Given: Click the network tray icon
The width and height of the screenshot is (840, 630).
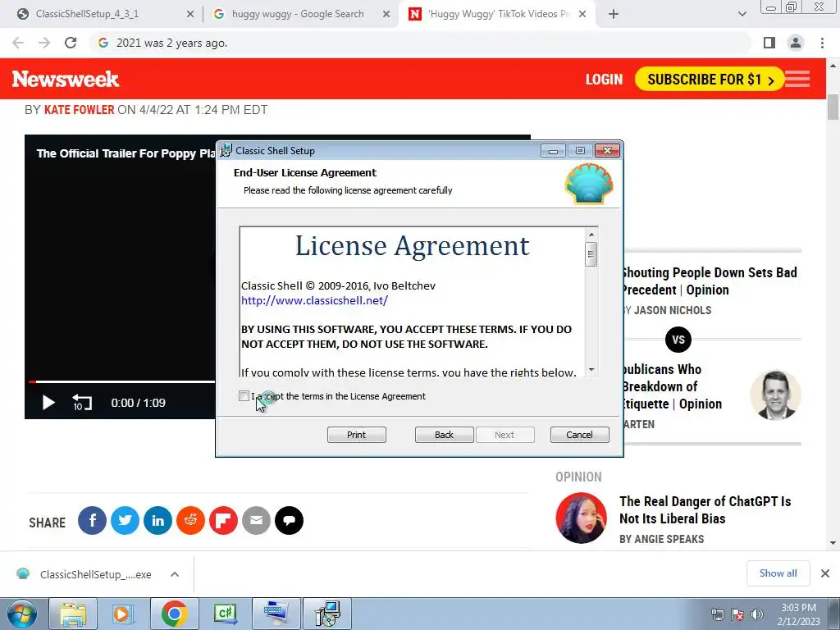Looking at the screenshot, I should 718,614.
